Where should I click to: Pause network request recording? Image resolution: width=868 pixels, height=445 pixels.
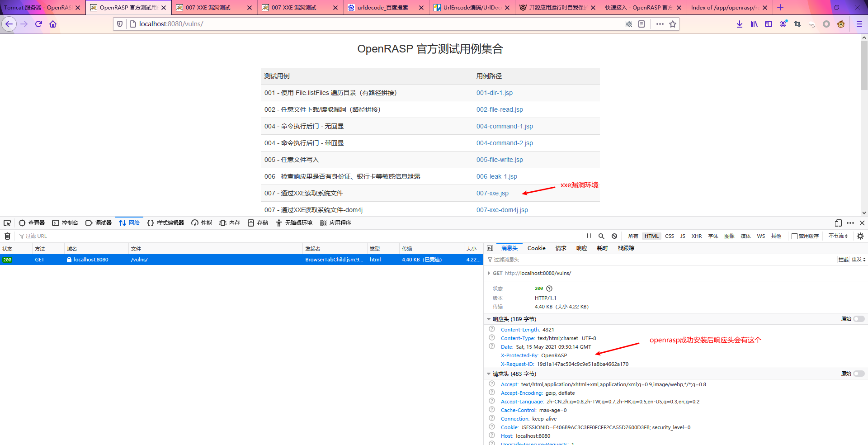[x=589, y=236]
